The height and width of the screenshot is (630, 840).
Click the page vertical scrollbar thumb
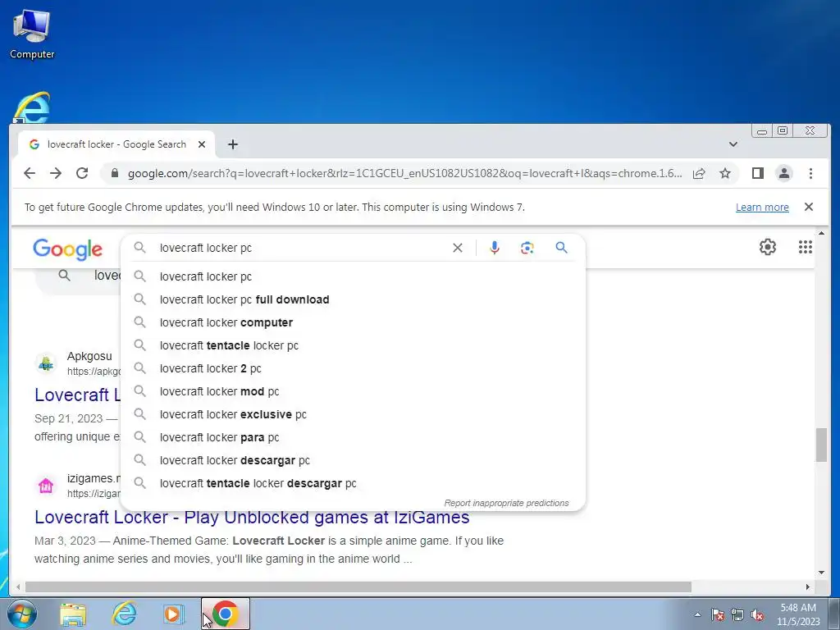point(822,444)
